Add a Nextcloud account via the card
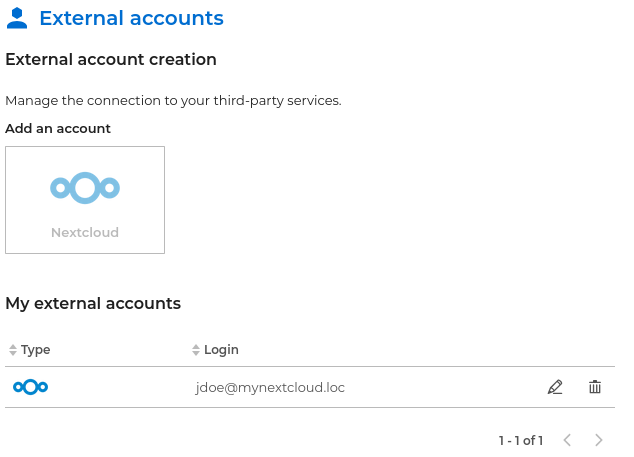This screenshot has width=634, height=457. [x=85, y=200]
